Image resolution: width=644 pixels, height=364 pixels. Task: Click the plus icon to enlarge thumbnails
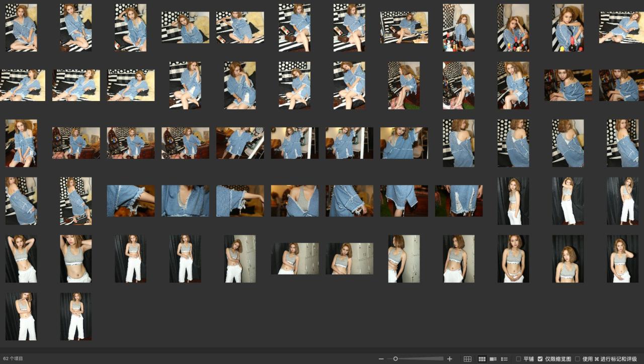450,359
